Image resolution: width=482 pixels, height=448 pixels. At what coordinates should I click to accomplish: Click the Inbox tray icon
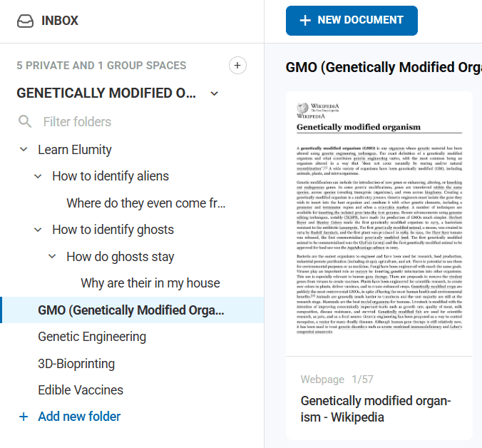tap(25, 21)
